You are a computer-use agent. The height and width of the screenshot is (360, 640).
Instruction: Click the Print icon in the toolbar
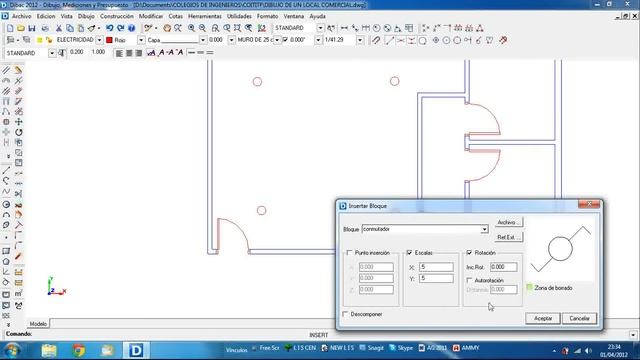(x=45, y=28)
